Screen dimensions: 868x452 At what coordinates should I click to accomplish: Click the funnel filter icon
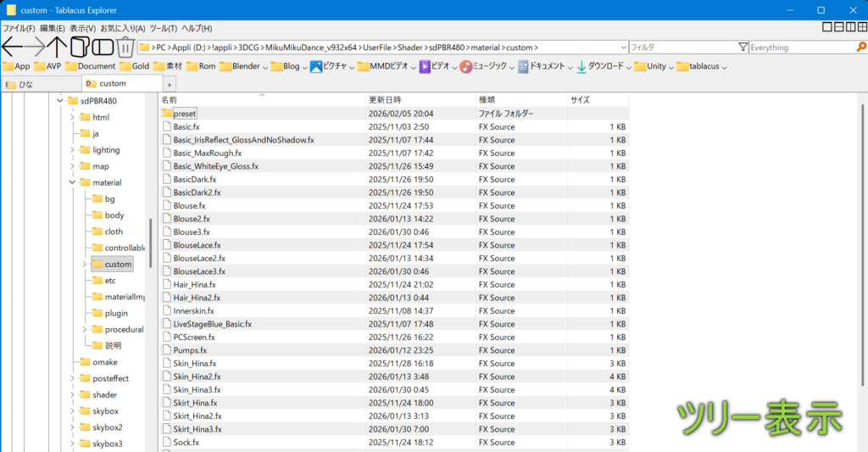[743, 47]
